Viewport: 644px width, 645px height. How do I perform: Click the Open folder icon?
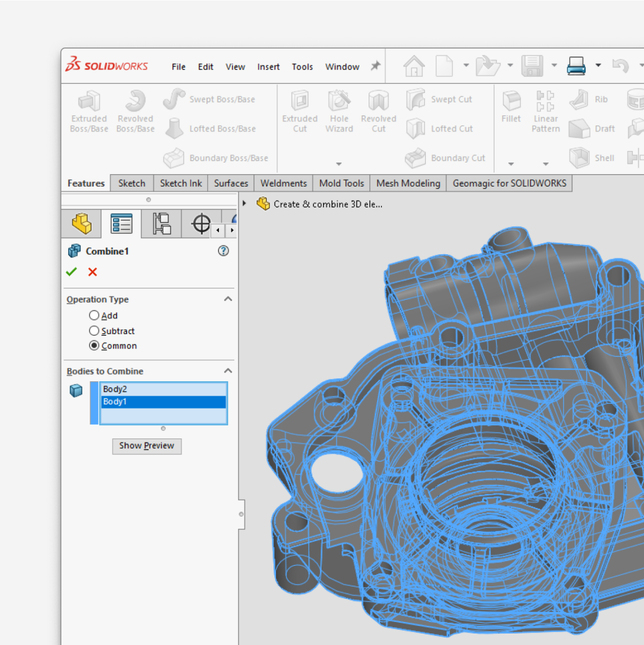[488, 66]
